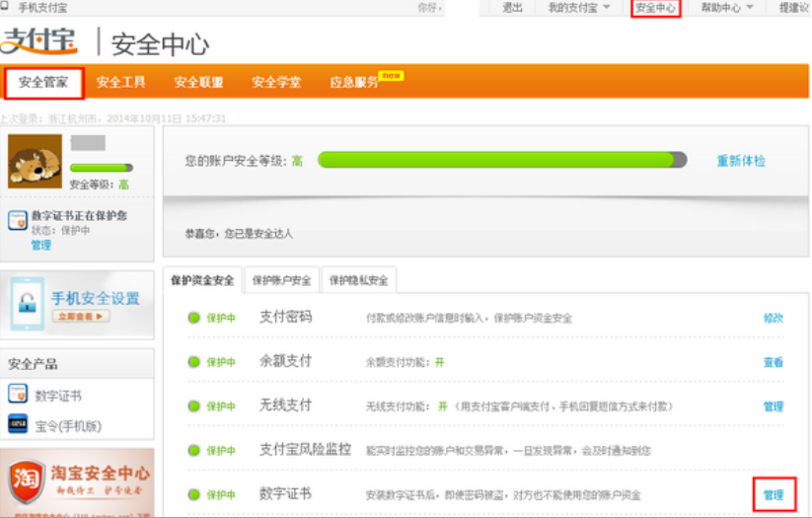Click the 支付宝风险监控 item title
Viewport: 812px width, 518px height.
coord(305,449)
